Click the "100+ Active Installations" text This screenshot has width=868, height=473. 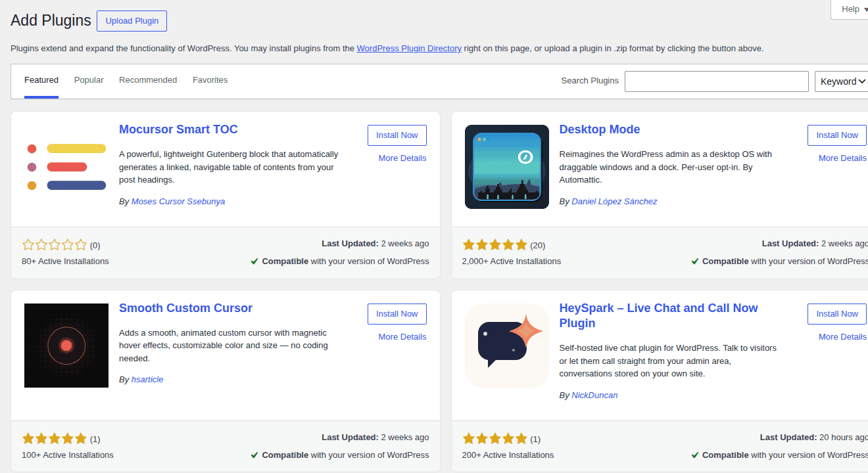68,455
